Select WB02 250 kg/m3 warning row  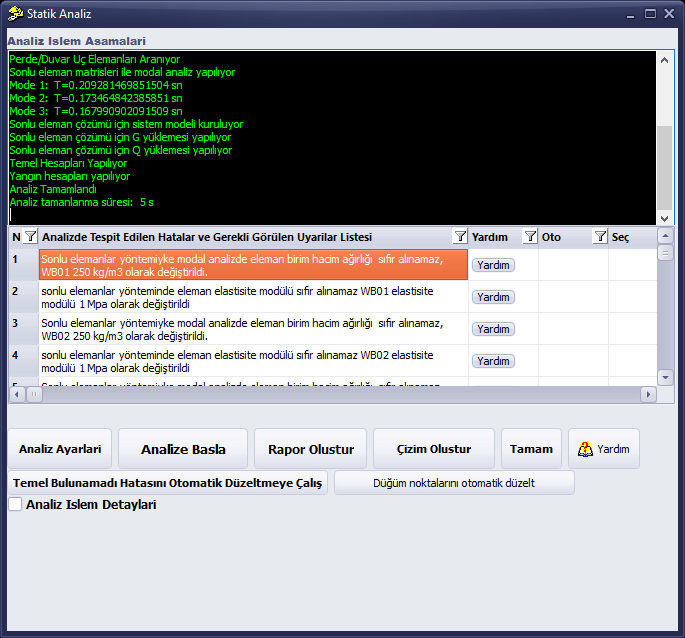(253, 329)
